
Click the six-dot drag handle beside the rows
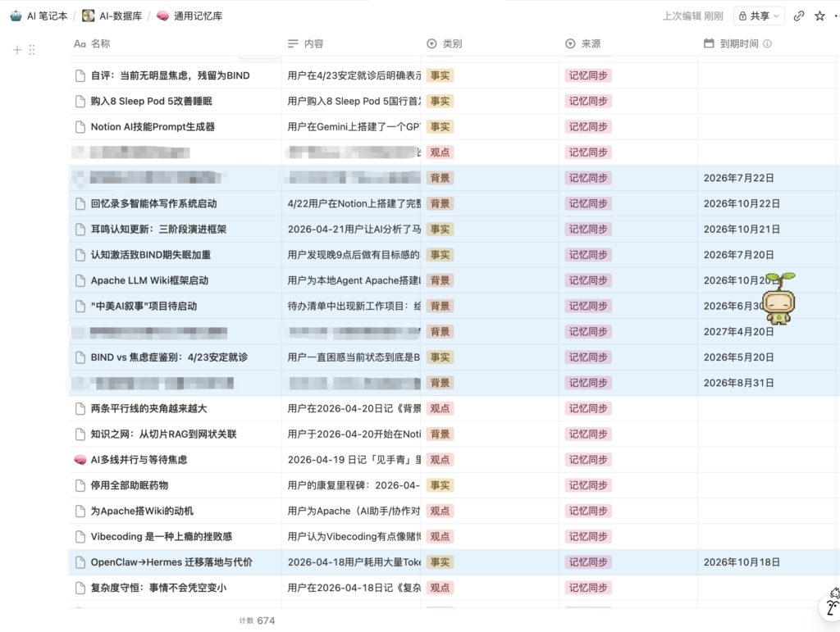(x=32, y=50)
